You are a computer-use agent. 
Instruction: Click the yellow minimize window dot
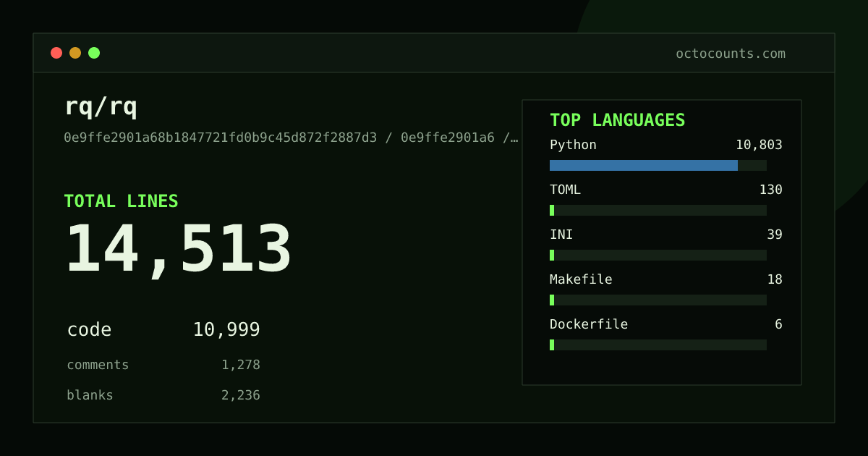[x=75, y=53]
